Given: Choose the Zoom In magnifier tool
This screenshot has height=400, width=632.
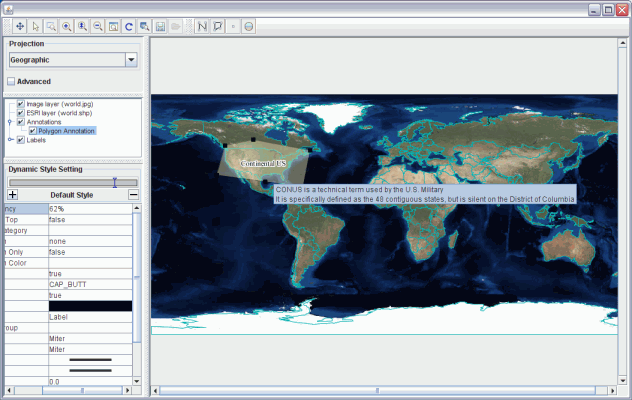Looking at the screenshot, I should (66, 25).
